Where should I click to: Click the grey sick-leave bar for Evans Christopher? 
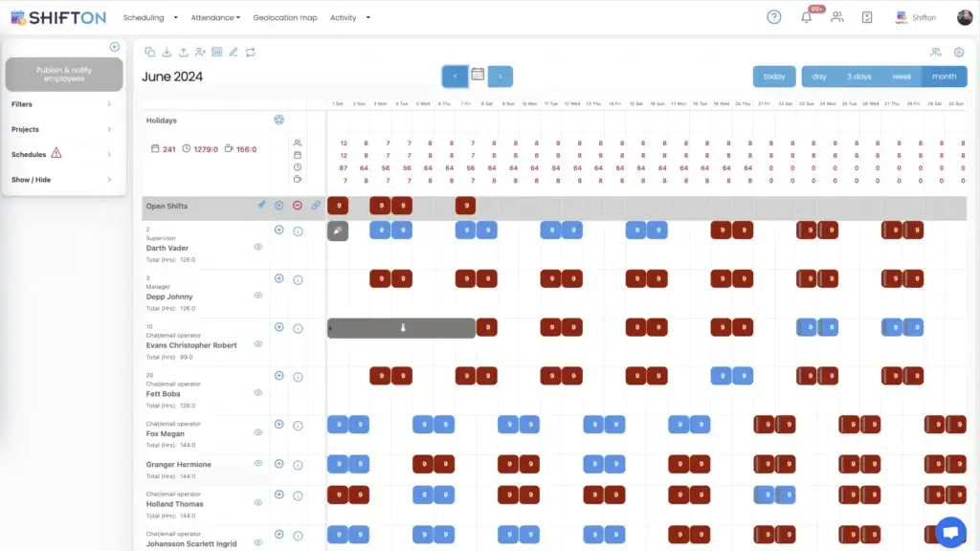(x=402, y=328)
